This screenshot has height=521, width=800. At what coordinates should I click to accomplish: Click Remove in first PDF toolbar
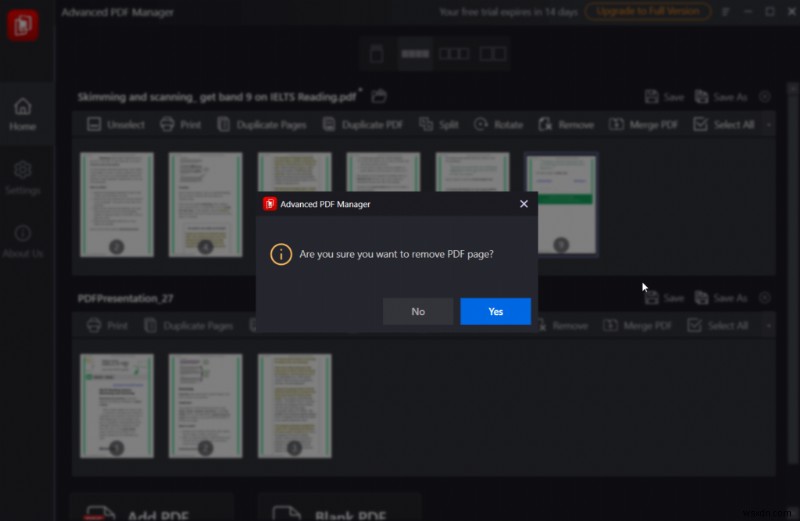(566, 125)
